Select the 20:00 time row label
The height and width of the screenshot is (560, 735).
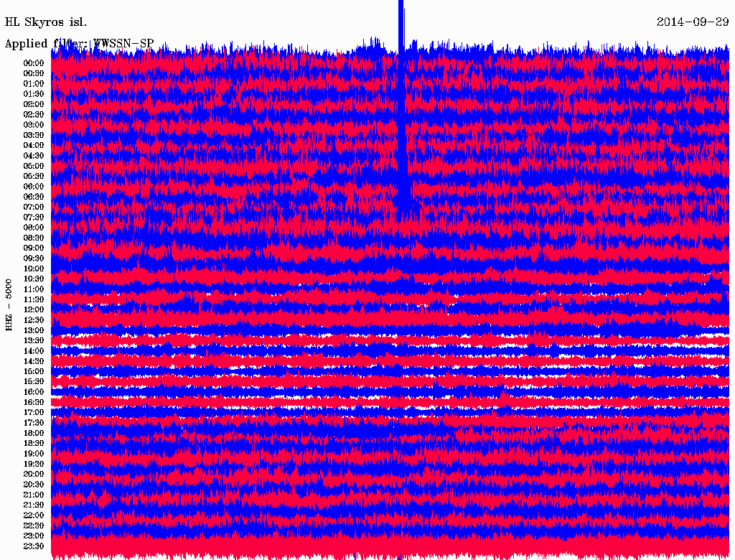tap(34, 474)
